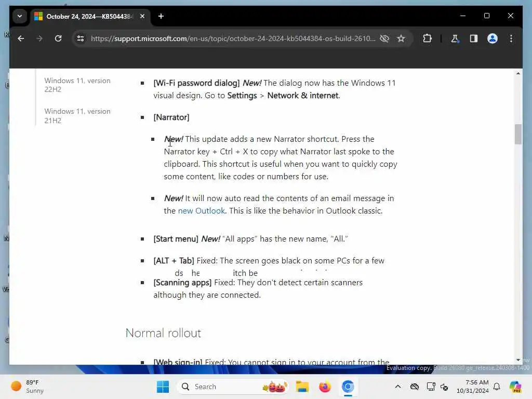The width and height of the screenshot is (532, 399).
Task: Minimize the Chrome window
Action: click(463, 16)
